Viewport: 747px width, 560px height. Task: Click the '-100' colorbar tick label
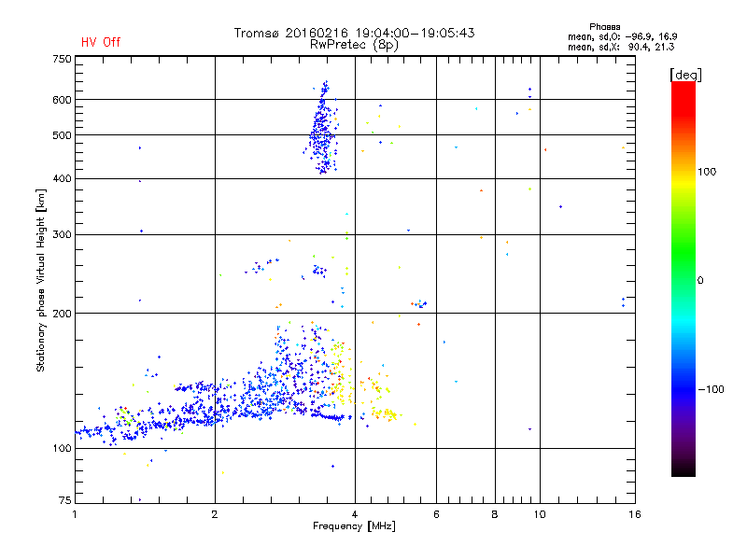[x=712, y=389]
